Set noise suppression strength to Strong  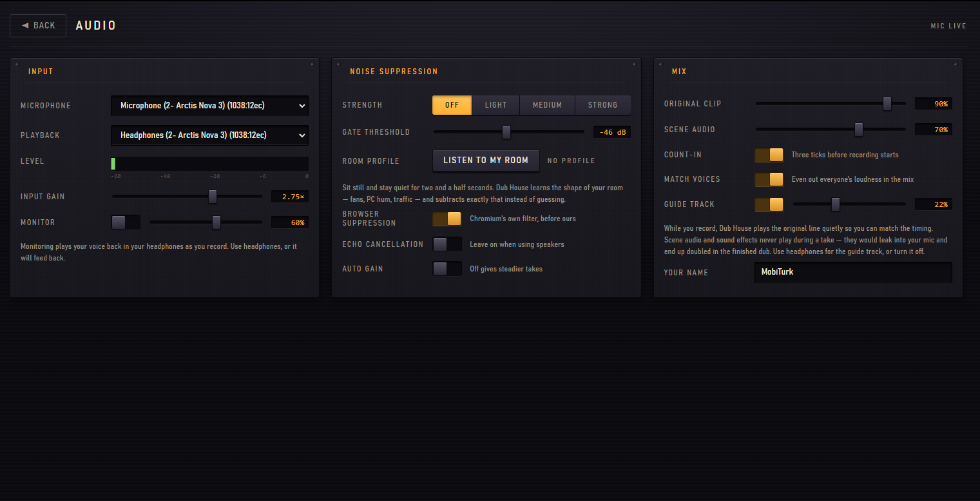coord(603,105)
